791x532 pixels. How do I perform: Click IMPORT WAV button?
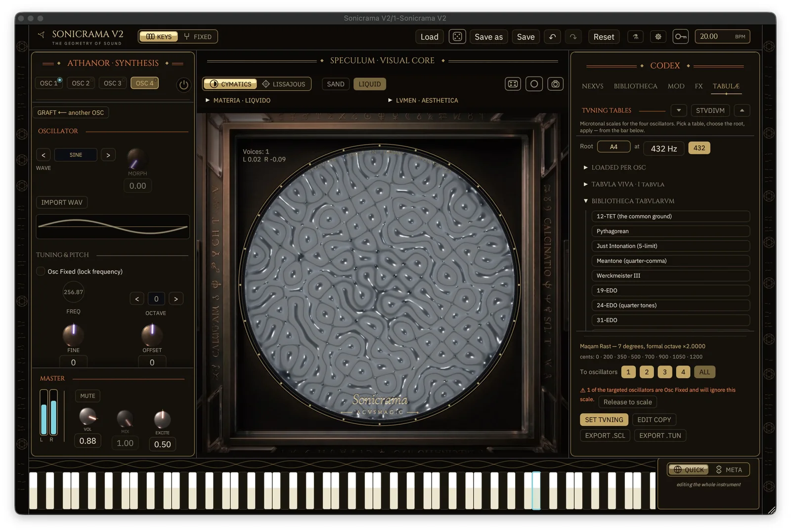[x=62, y=203]
